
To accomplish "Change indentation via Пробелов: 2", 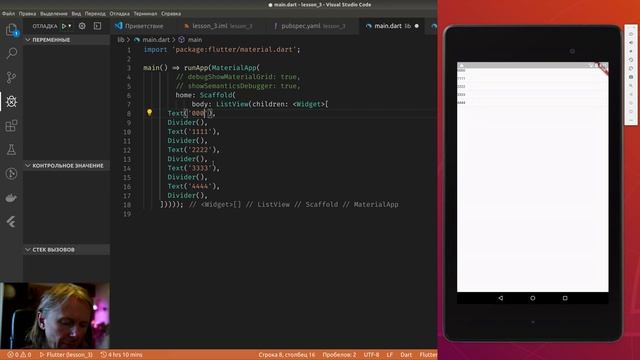I will [x=339, y=355].
